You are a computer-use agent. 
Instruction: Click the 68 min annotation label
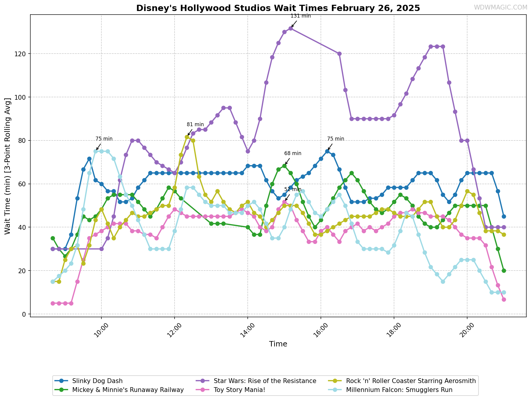click(293, 154)
